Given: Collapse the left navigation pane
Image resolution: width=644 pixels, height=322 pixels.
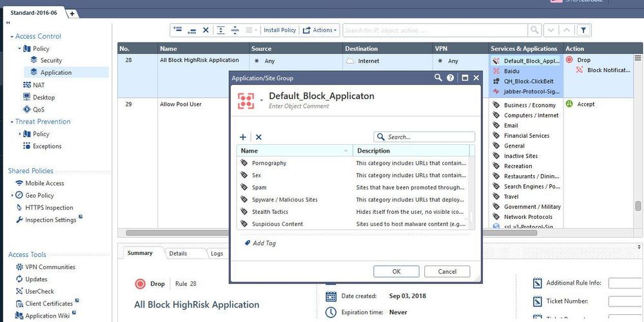Looking at the screenshot, I should [x=8, y=23].
